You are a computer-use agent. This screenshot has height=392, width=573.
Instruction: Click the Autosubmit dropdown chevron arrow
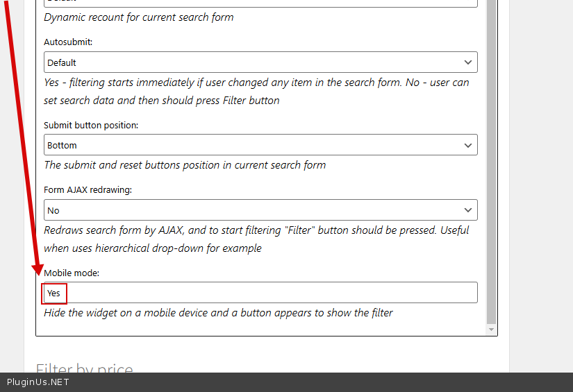(x=467, y=62)
